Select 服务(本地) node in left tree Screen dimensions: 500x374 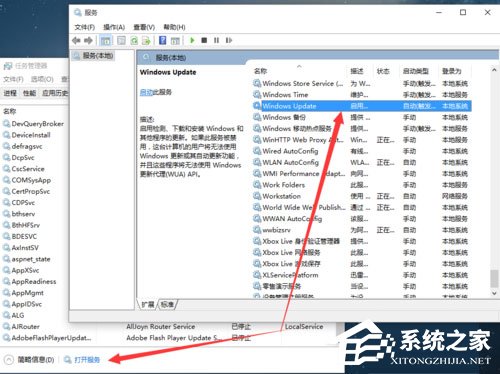pos(94,56)
